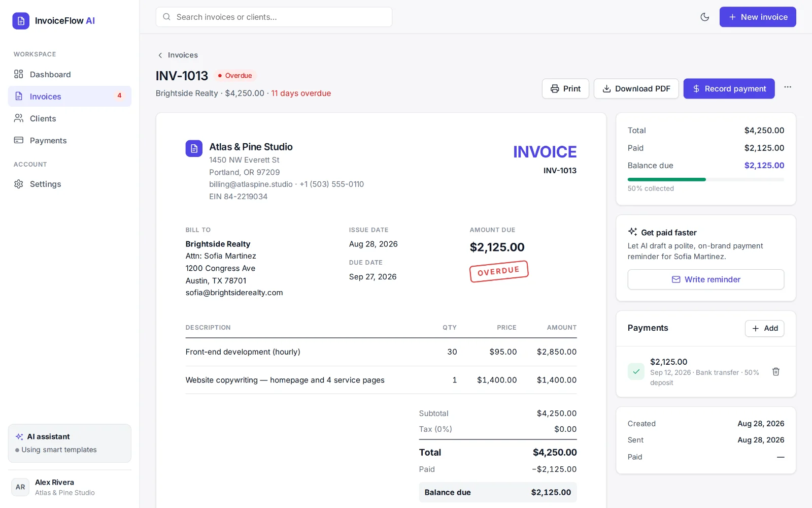The image size is (812, 508).
Task: Click into the search invoices or clients field
Action: (x=274, y=17)
